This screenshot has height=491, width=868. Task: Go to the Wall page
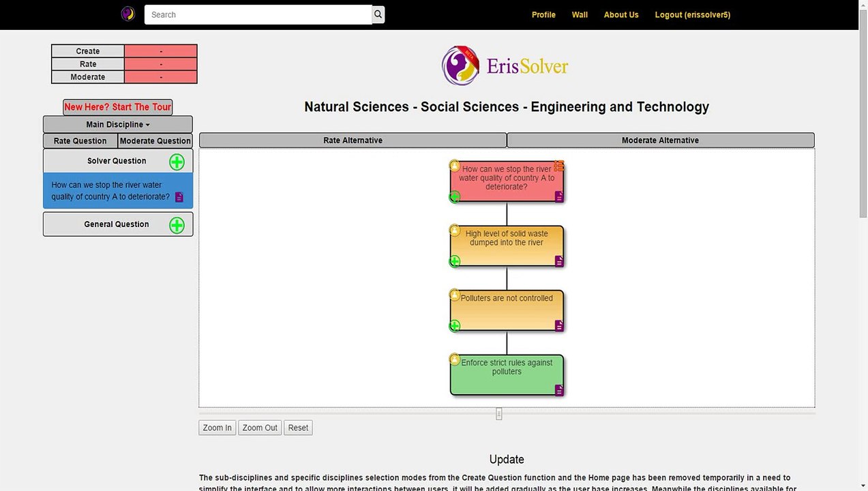(580, 15)
